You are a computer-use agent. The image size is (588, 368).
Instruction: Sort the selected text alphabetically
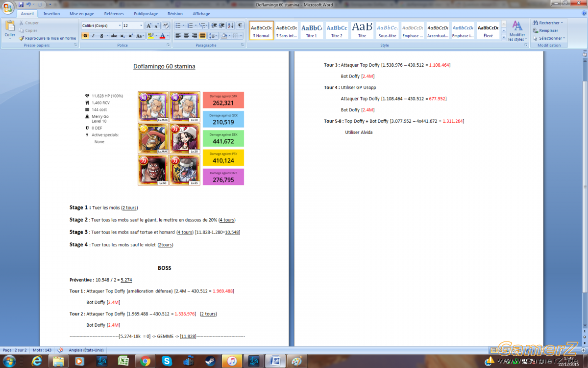point(230,26)
